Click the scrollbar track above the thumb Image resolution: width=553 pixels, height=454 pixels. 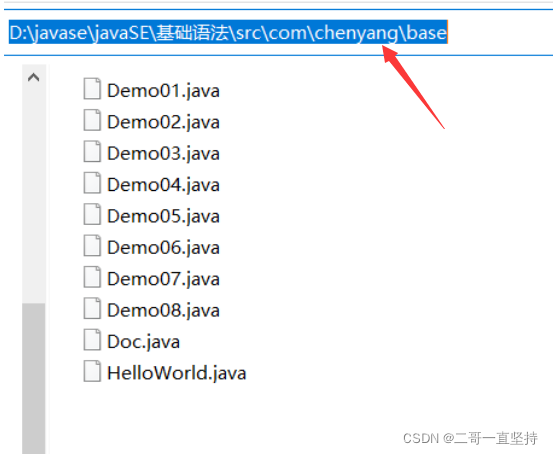[34, 196]
